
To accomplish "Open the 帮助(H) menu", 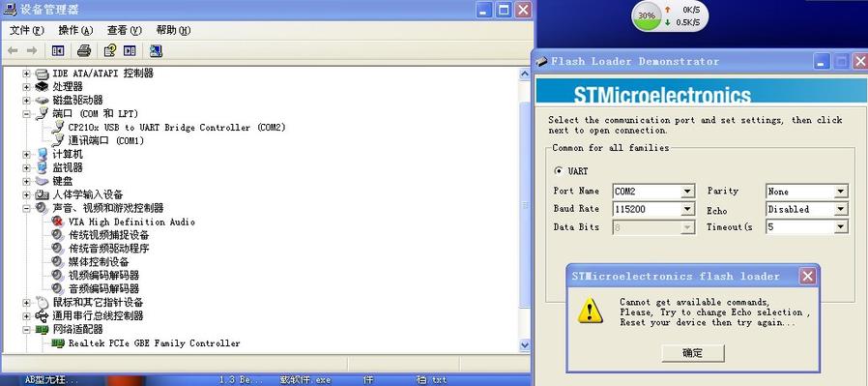I will pos(173,30).
